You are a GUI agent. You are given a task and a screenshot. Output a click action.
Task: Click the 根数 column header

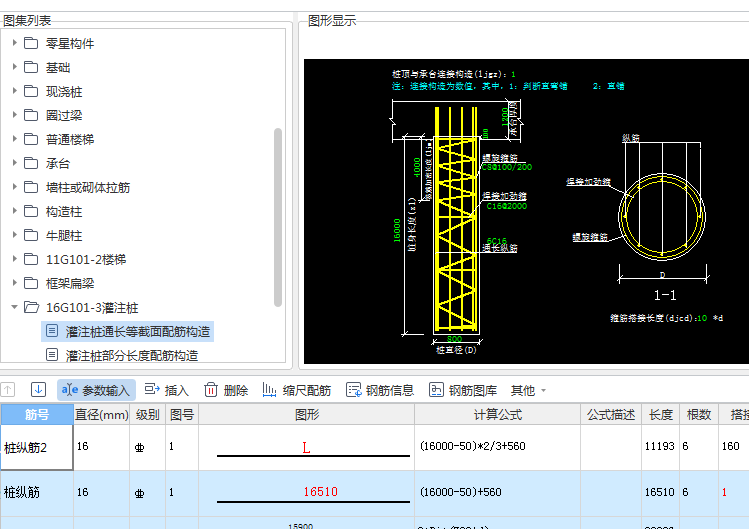pyautogui.click(x=699, y=414)
